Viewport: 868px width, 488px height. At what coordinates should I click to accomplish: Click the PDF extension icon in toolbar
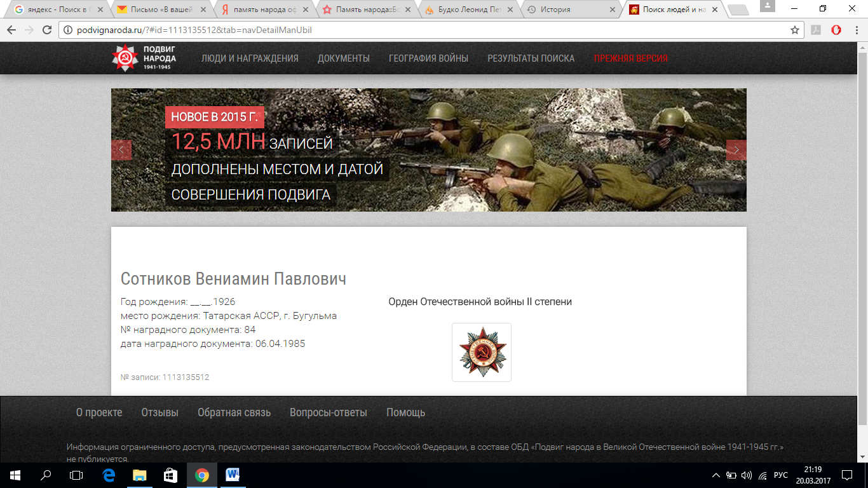[x=816, y=30]
